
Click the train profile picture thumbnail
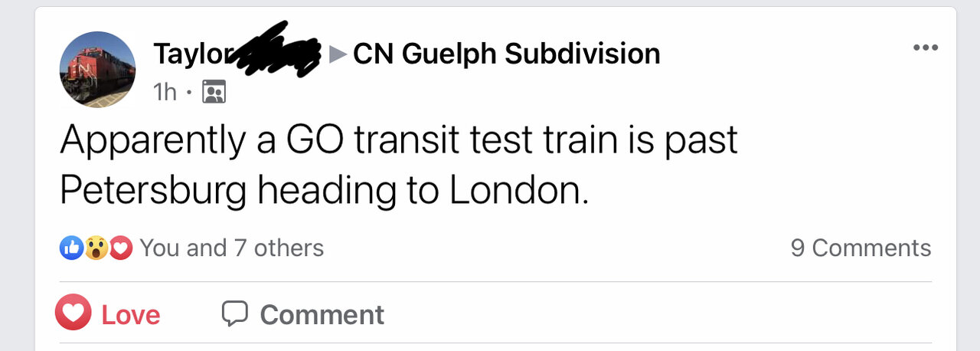(x=98, y=69)
